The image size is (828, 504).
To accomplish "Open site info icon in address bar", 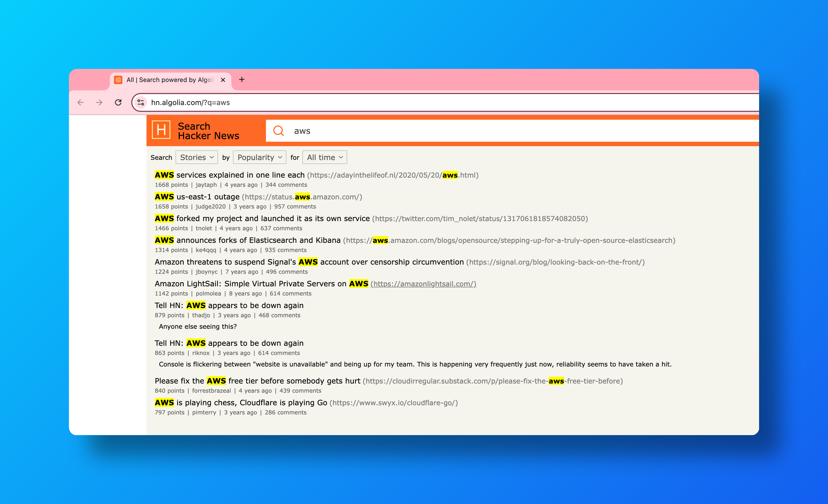I will (141, 102).
